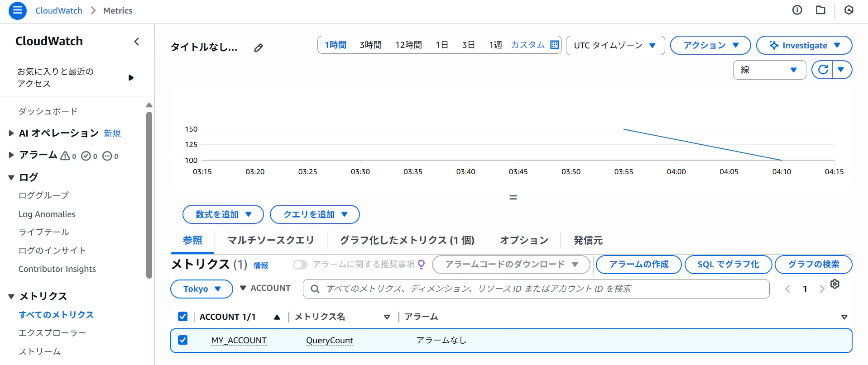Screen dimensions: 868x365
Task: Open the Actions dropdown menu
Action: tap(710, 45)
